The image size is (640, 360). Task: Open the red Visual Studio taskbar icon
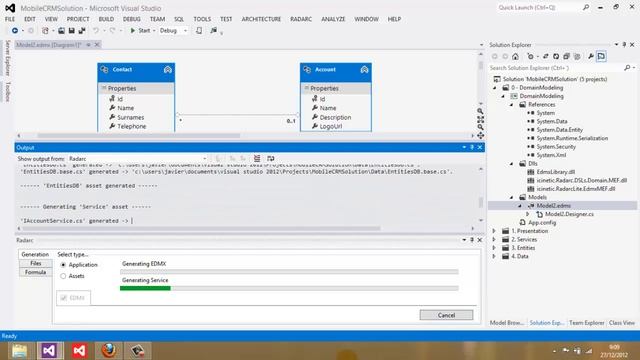(79, 351)
